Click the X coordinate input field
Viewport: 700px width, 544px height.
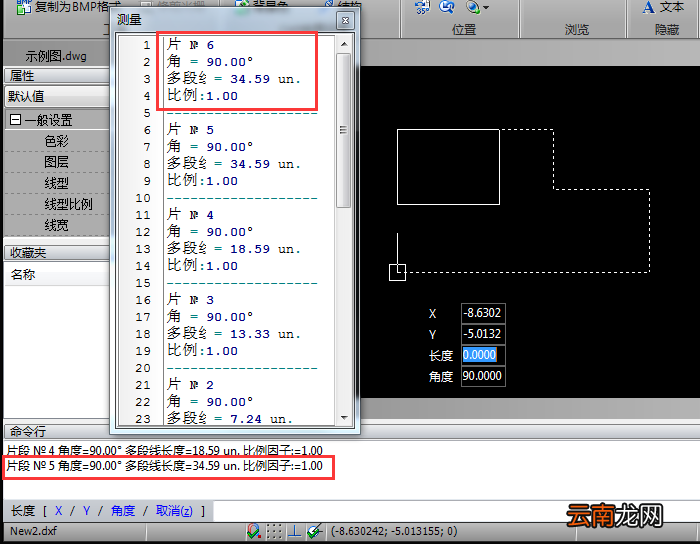483,313
